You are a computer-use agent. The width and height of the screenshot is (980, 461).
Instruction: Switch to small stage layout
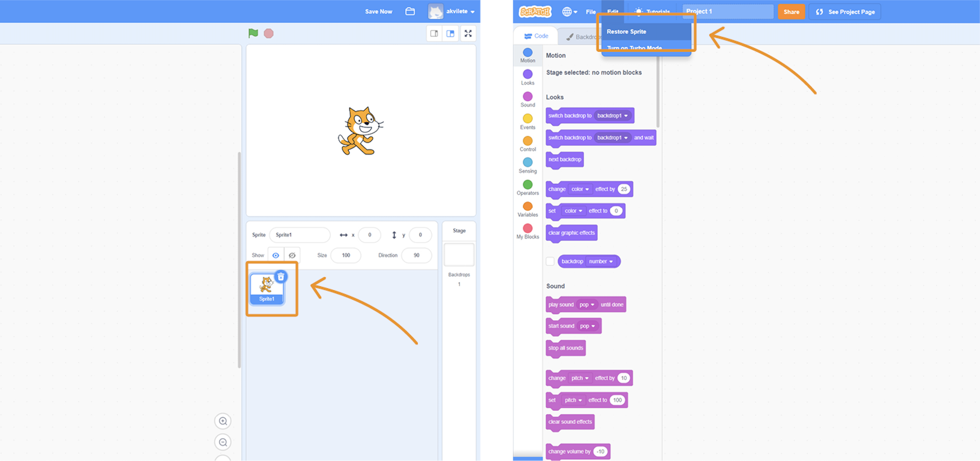[434, 33]
